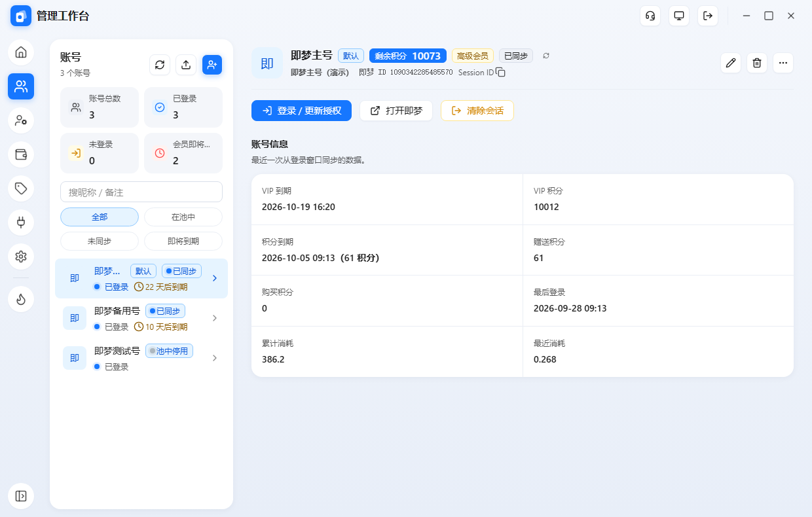Refresh the accounts list
The width and height of the screenshot is (812, 517).
coord(160,64)
